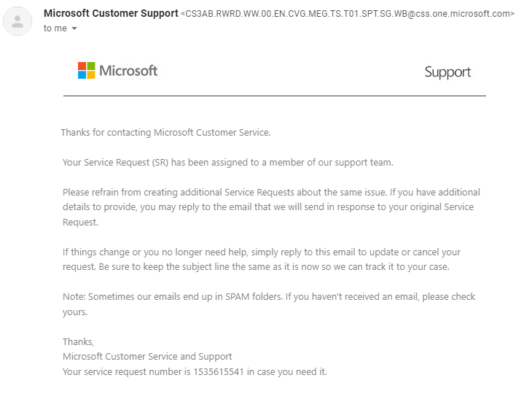Click the sender's css.one.microsoft.com email address
This screenshot has width=532, height=410.
click(348, 14)
